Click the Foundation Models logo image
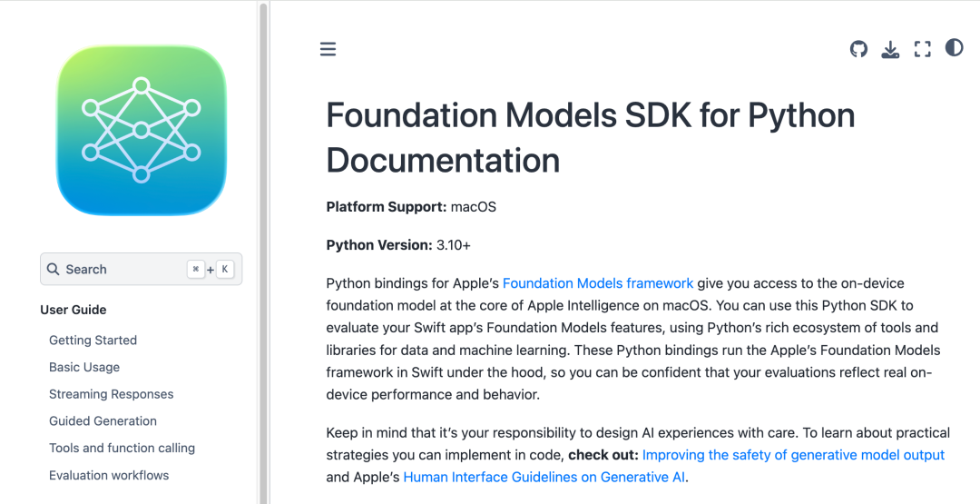 click(x=141, y=130)
